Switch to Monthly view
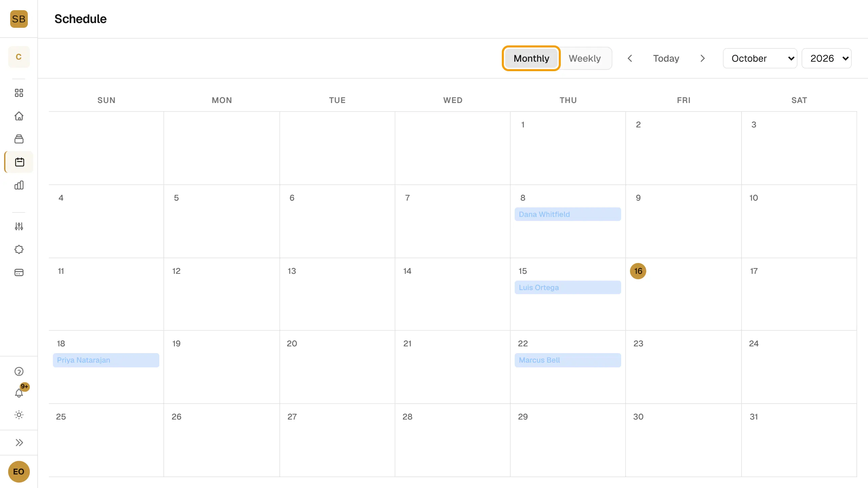The height and width of the screenshot is (488, 868). tap(531, 58)
